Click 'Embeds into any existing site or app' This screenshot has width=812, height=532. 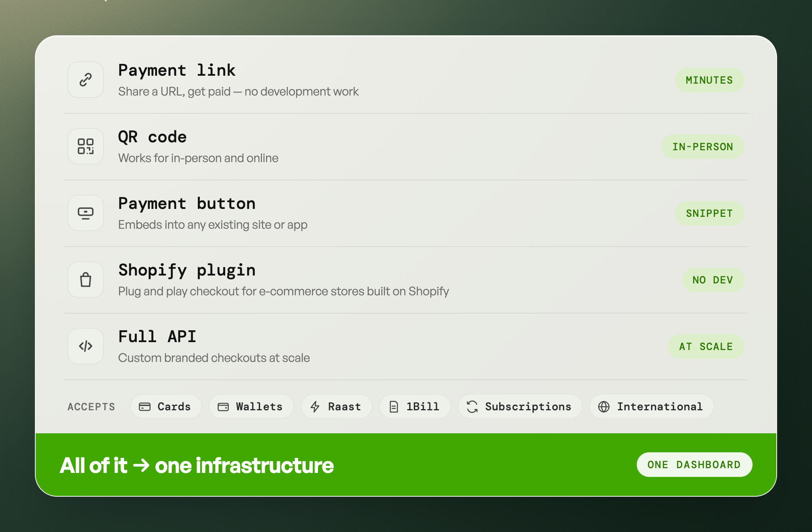pos(213,225)
